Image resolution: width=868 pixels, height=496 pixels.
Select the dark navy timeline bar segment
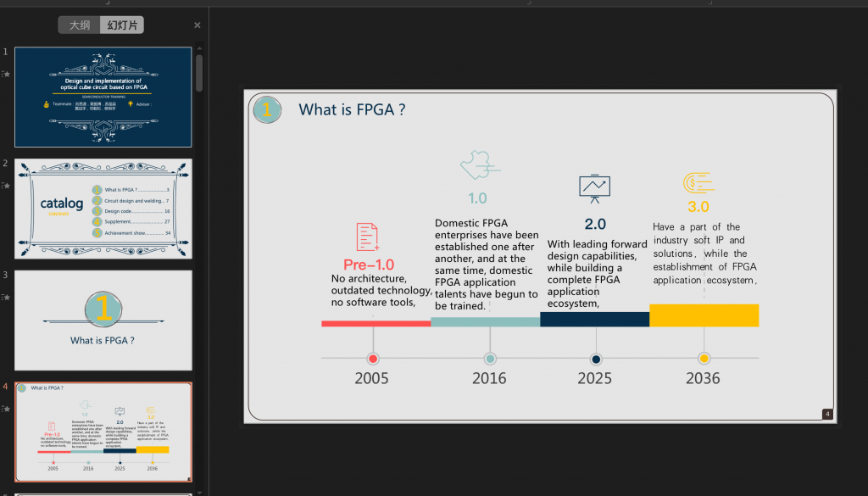[594, 320]
